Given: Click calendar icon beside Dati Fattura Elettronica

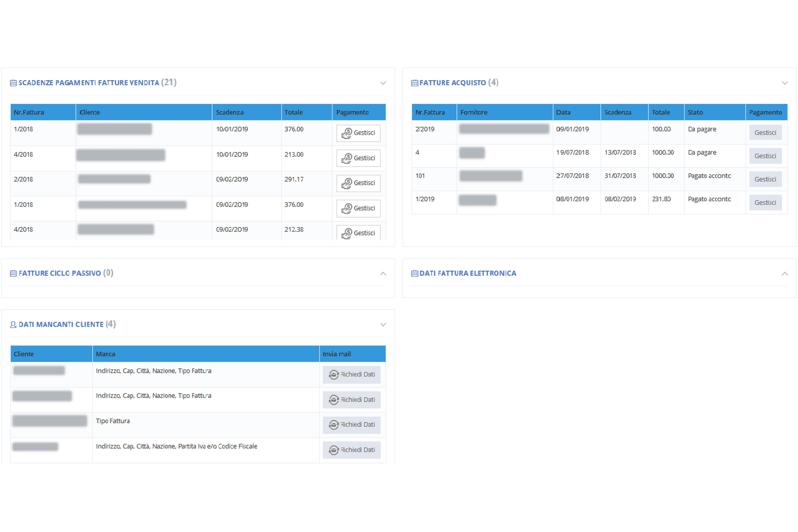Looking at the screenshot, I should pos(414,273).
